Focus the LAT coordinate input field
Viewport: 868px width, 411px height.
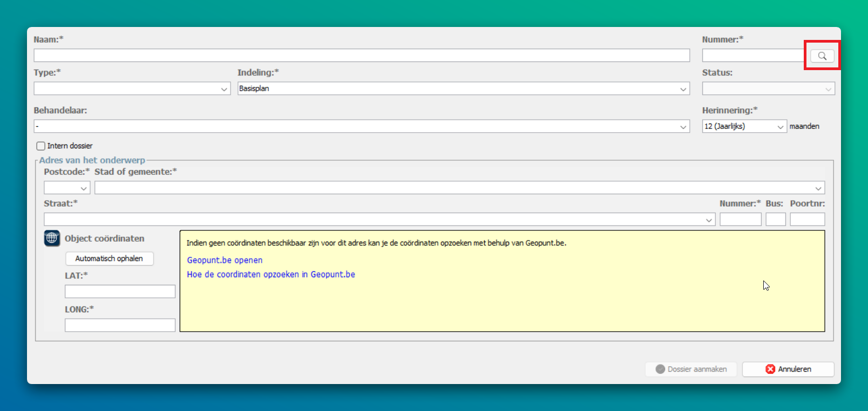[x=120, y=292]
